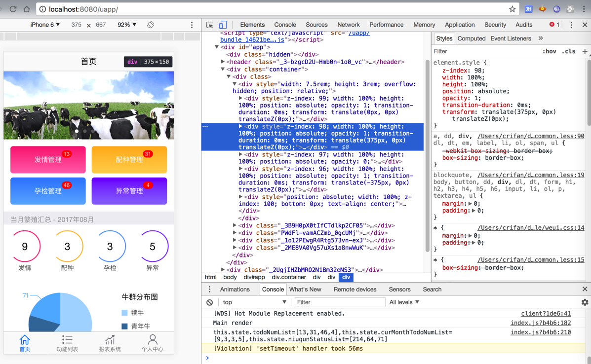Activate the inspect element picker icon

pos(209,25)
